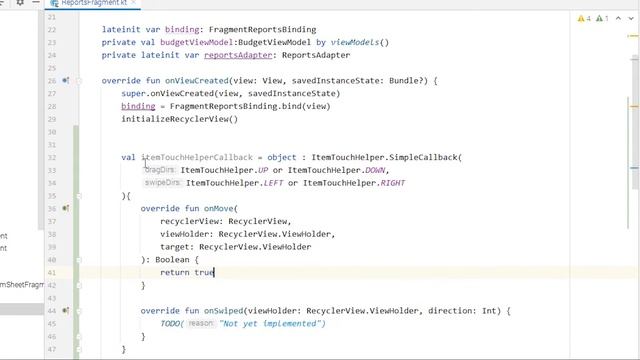The height and width of the screenshot is (360, 640).
Task: Collapse the object body fold marker on line 35
Action: pos(79,196)
